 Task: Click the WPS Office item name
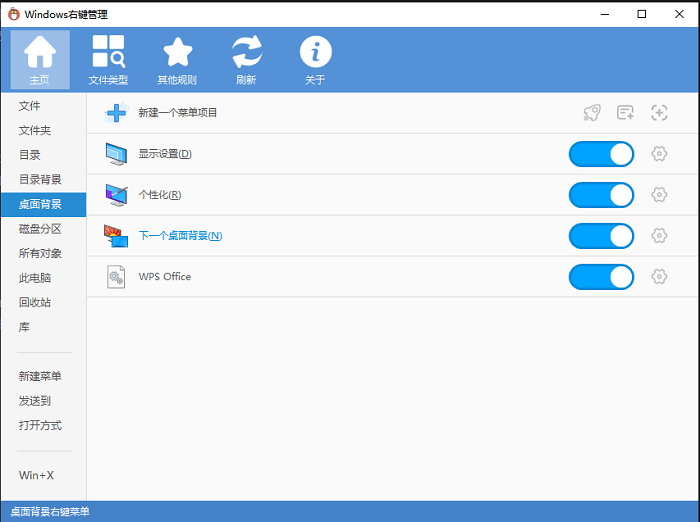(x=165, y=277)
